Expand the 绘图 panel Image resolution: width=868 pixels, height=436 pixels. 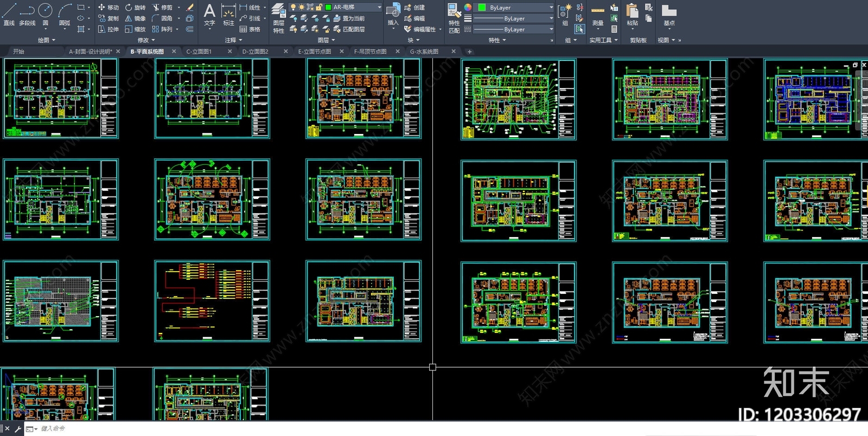[x=47, y=40]
